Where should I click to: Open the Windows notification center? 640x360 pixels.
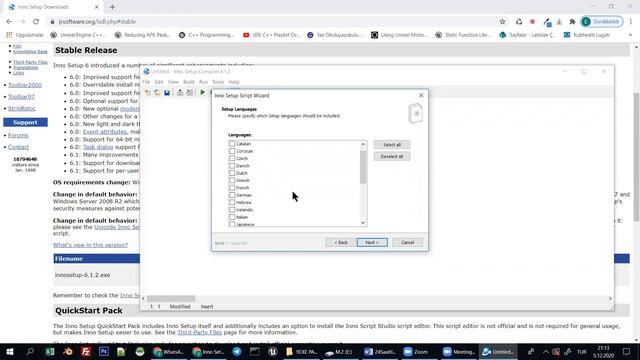tap(627, 351)
